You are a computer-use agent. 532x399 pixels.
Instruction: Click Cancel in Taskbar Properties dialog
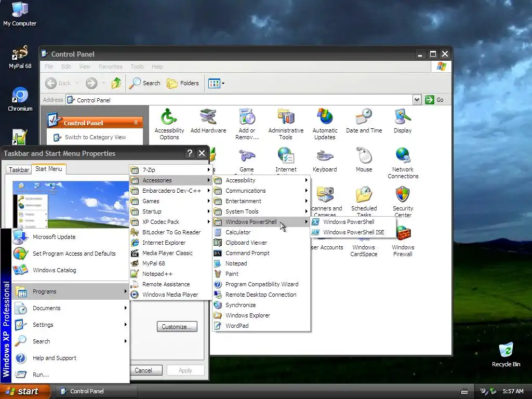(143, 370)
